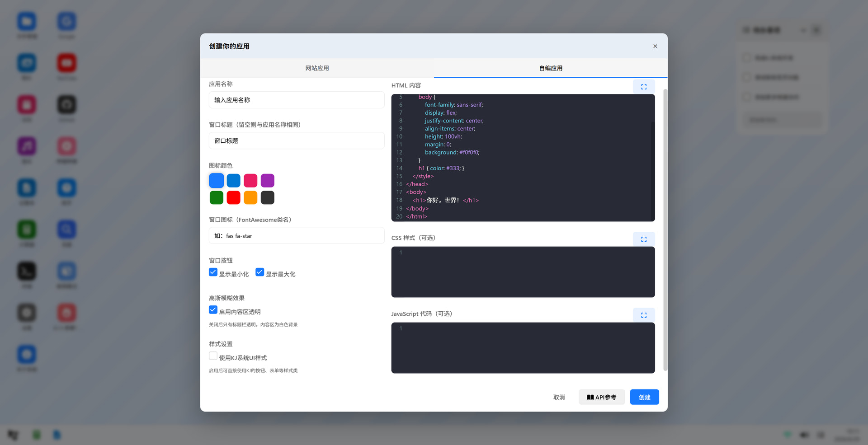Click code line 'h1 { color: #333; }'
Image resolution: width=868 pixels, height=445 pixels.
(441, 168)
